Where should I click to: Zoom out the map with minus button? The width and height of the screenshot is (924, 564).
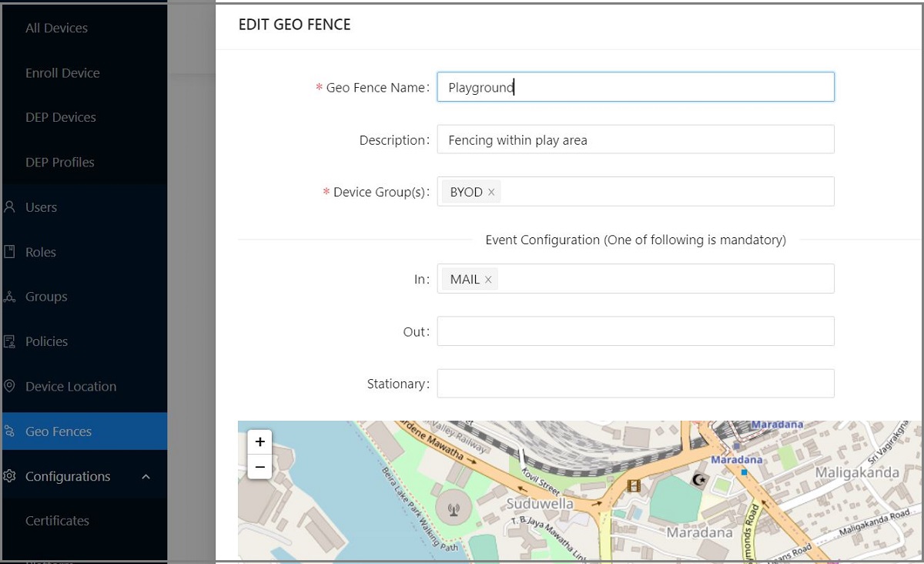pos(259,467)
